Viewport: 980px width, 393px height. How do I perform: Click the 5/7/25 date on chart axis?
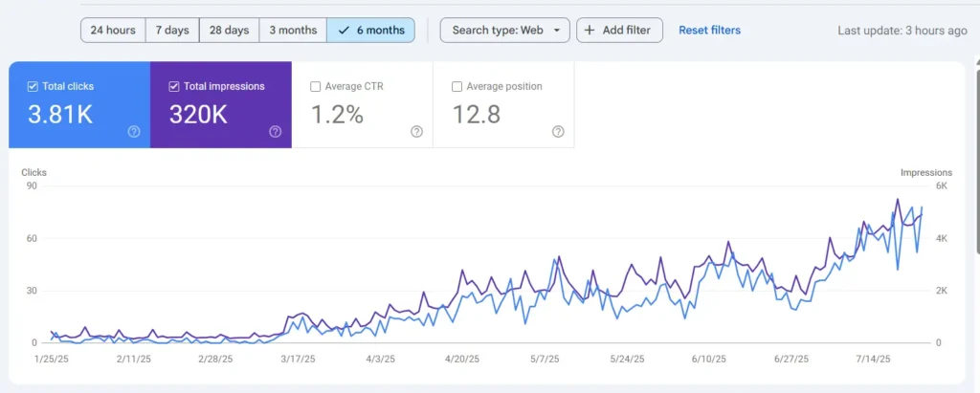(547, 360)
